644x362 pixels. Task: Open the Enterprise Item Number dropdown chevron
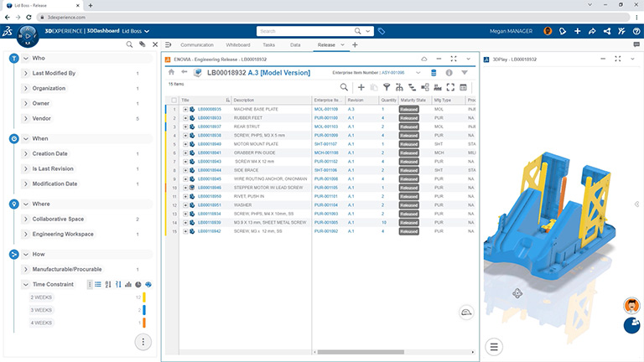tap(418, 73)
